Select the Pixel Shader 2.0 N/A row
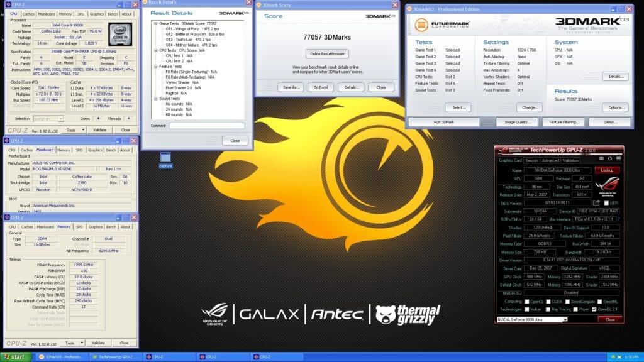Screen dimensions: 644x362 click(183, 88)
